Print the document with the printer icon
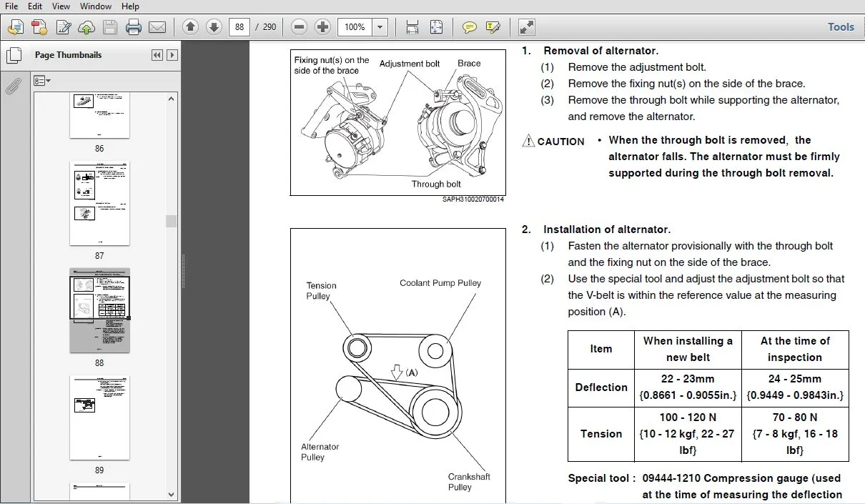The width and height of the screenshot is (865, 504). click(134, 27)
